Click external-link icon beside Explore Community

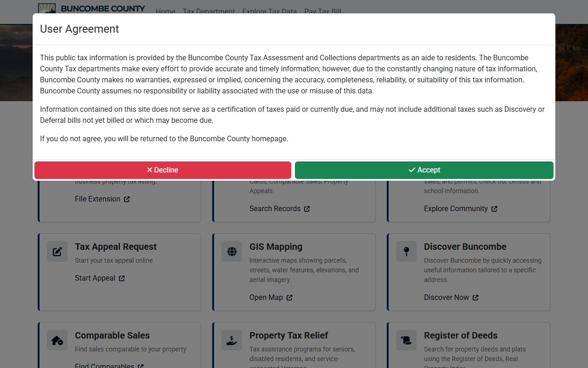point(494,209)
